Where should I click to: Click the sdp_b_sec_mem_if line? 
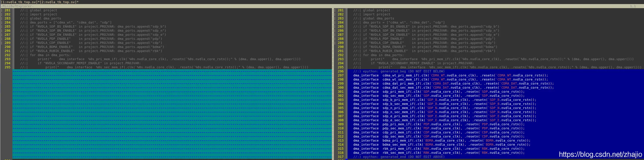pyautogui.click(x=445, y=104)
